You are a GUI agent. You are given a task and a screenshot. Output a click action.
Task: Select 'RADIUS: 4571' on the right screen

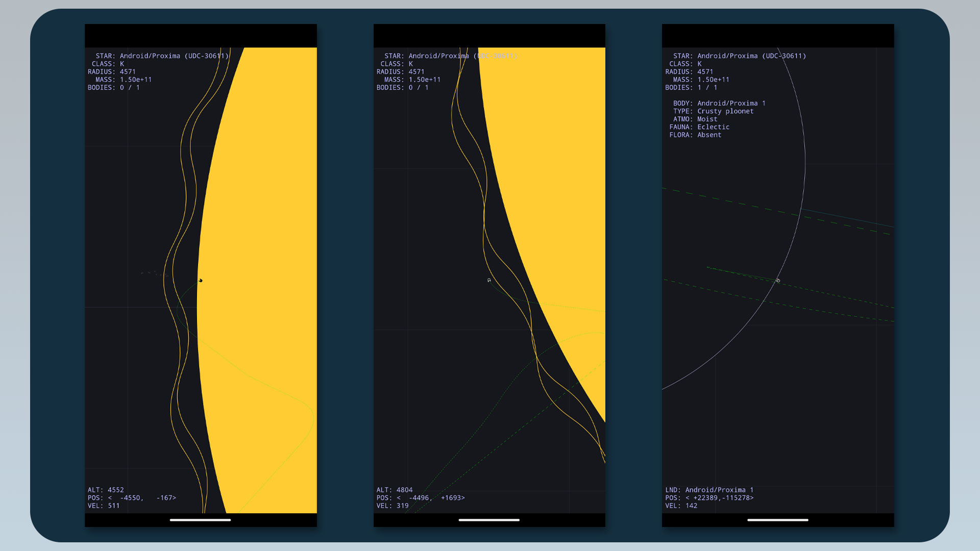tap(689, 72)
